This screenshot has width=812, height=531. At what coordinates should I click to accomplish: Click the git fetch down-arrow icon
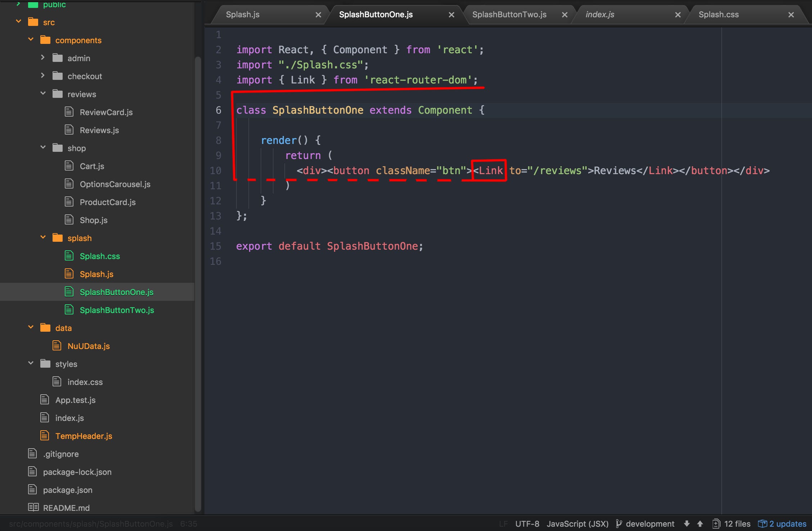[x=687, y=523]
